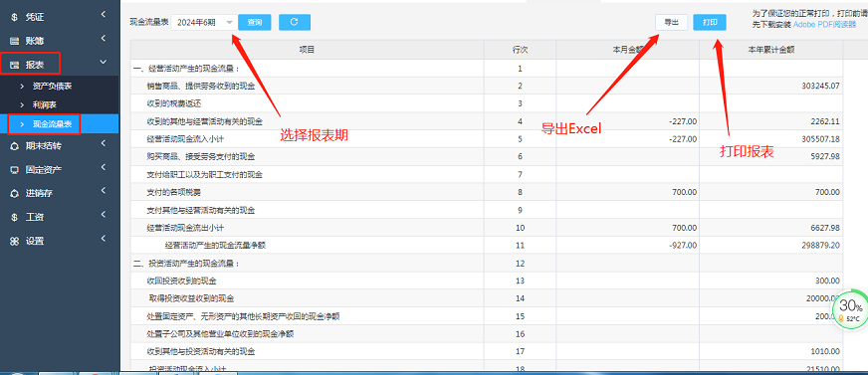
Task: Select the 支付给职工以及为职工支付的现金 row
Action: coord(487,174)
